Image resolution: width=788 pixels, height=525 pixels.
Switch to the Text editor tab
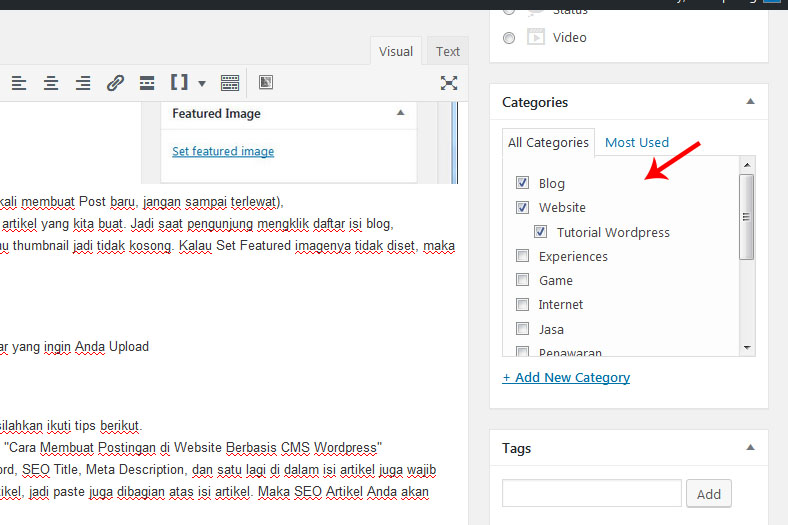click(x=448, y=51)
